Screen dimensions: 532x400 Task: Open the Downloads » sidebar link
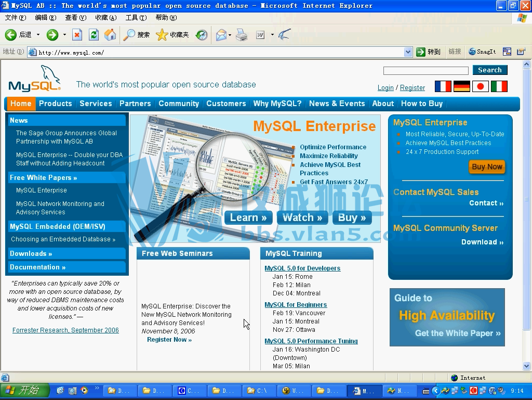[x=67, y=254]
